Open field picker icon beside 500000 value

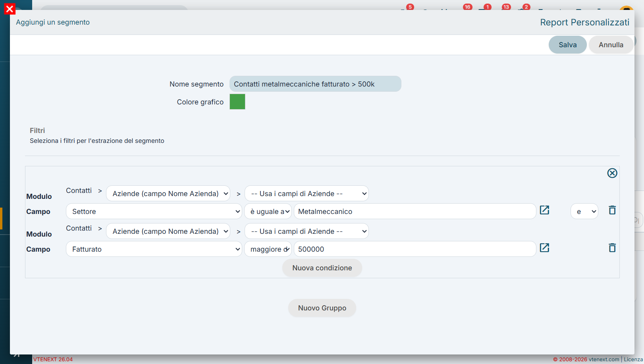pos(544,248)
